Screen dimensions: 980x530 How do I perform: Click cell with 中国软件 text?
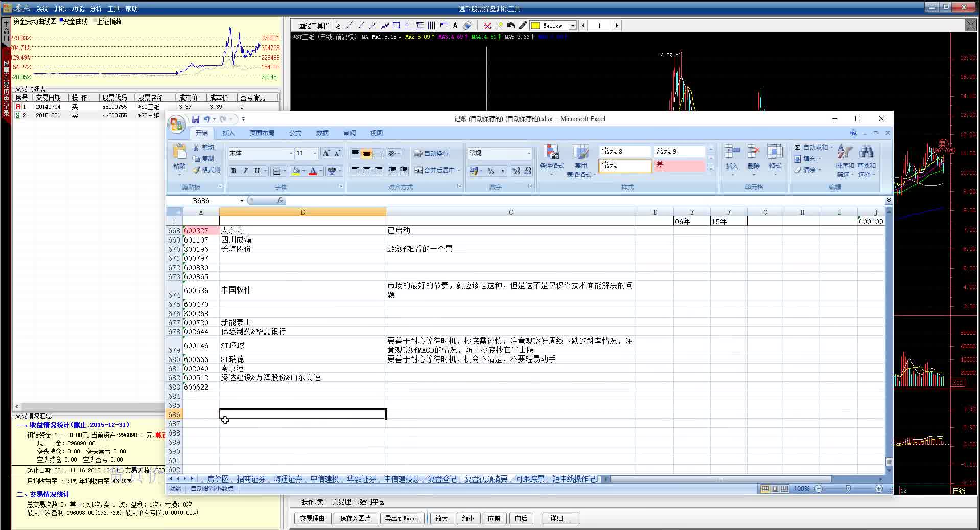tap(302, 290)
